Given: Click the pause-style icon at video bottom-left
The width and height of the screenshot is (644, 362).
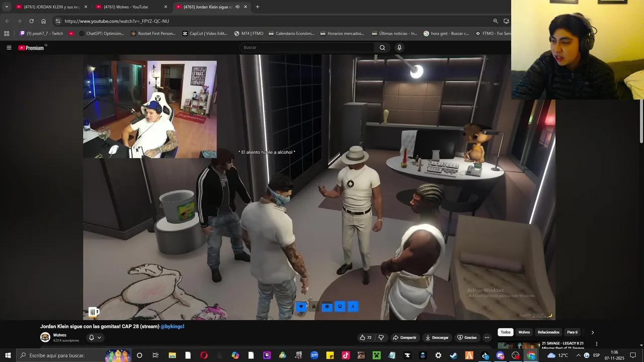Looking at the screenshot, I should click(94, 312).
